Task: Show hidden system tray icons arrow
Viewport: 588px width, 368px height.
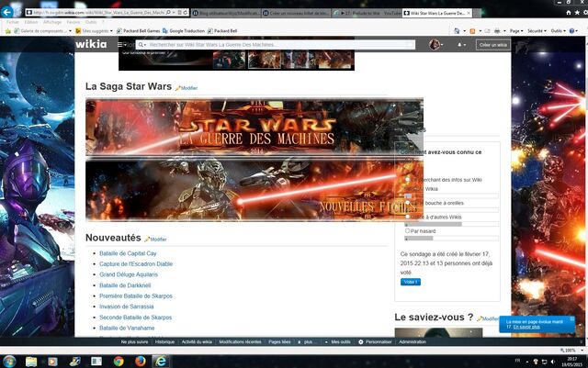Action: [x=527, y=362]
